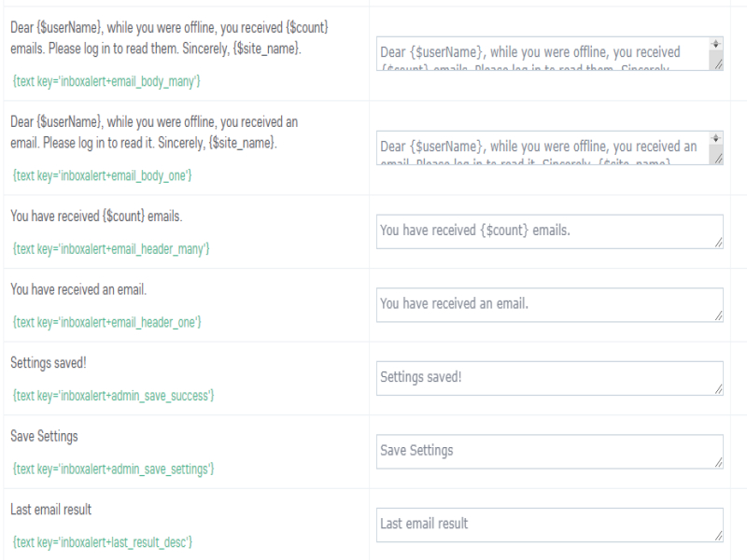Click scroll arrows in email_body_one text area
This screenshot has height=560, width=747.
point(716,137)
